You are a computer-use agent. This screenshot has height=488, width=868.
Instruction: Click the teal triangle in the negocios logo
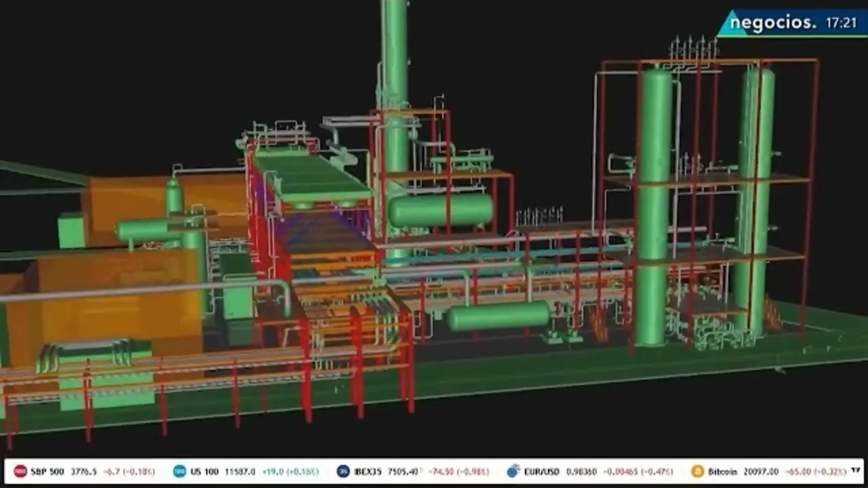click(x=731, y=24)
